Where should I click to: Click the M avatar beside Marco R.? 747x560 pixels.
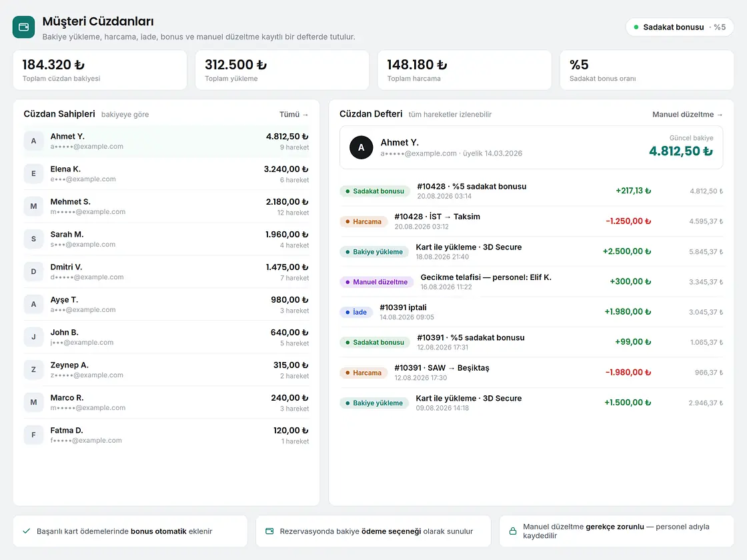click(33, 403)
